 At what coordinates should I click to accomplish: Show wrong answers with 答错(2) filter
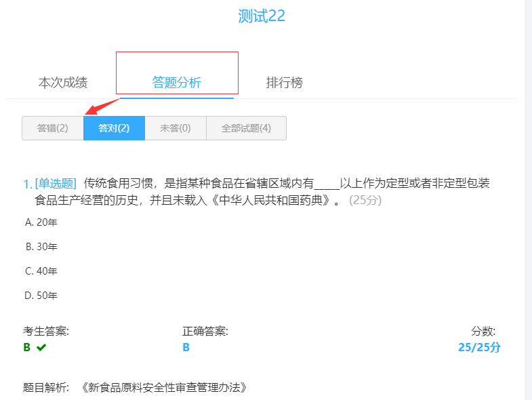coord(53,128)
